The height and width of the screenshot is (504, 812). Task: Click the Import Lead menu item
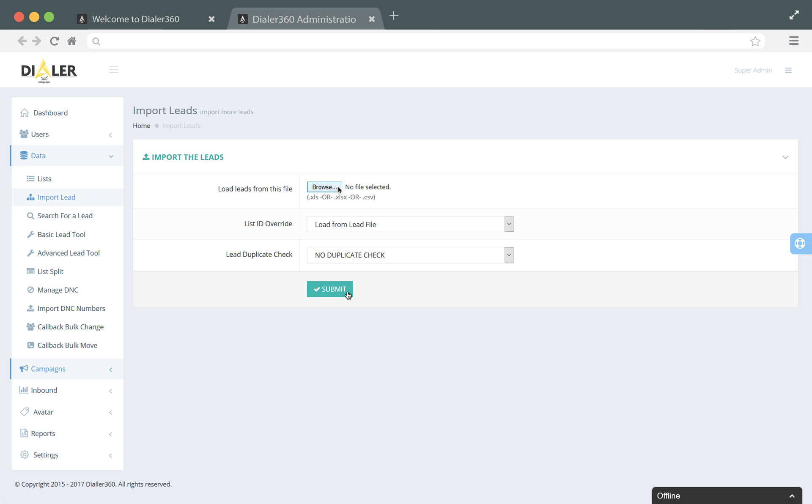click(56, 197)
